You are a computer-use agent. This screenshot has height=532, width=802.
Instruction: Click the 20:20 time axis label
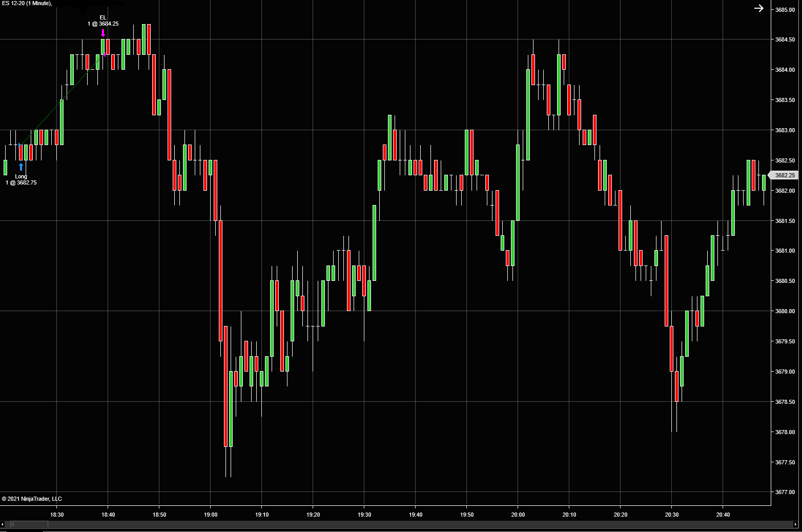coord(621,515)
